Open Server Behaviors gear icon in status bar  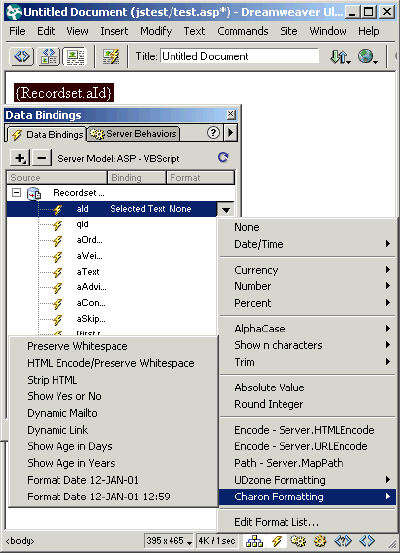tap(298, 541)
